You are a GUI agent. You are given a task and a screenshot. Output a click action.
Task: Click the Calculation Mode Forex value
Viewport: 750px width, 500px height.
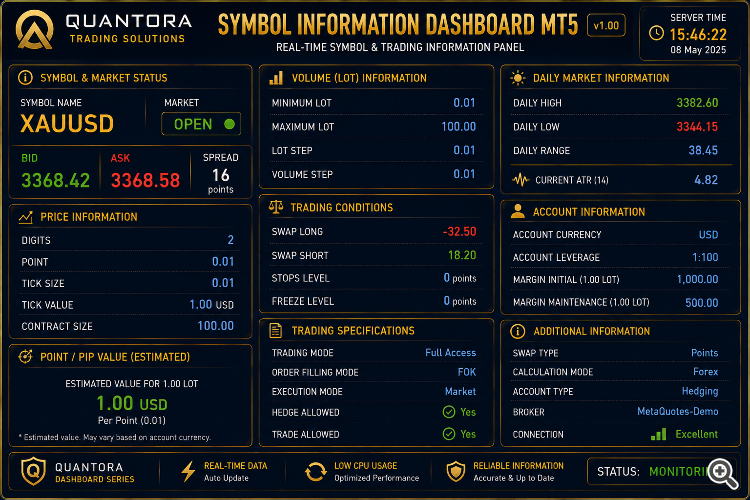tap(706, 372)
